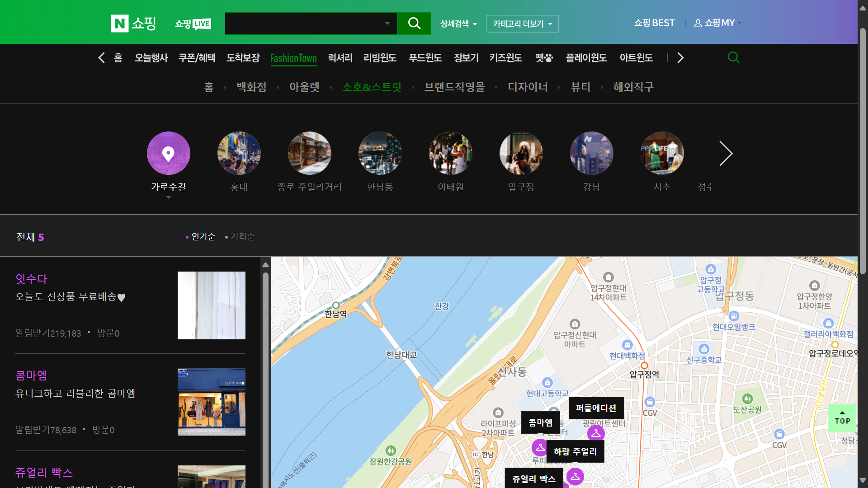Click the category bar search icon
This screenshot has height=488, width=868.
733,57
